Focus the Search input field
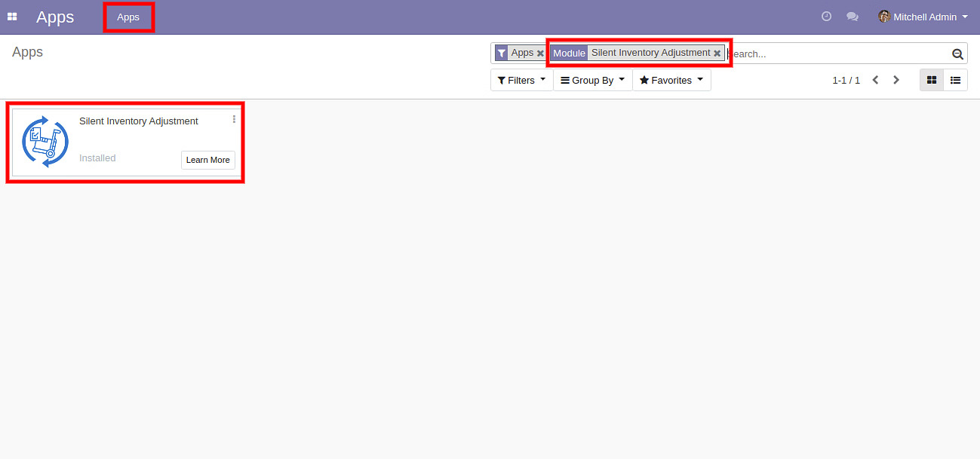The image size is (980, 459). pyautogui.click(x=837, y=54)
